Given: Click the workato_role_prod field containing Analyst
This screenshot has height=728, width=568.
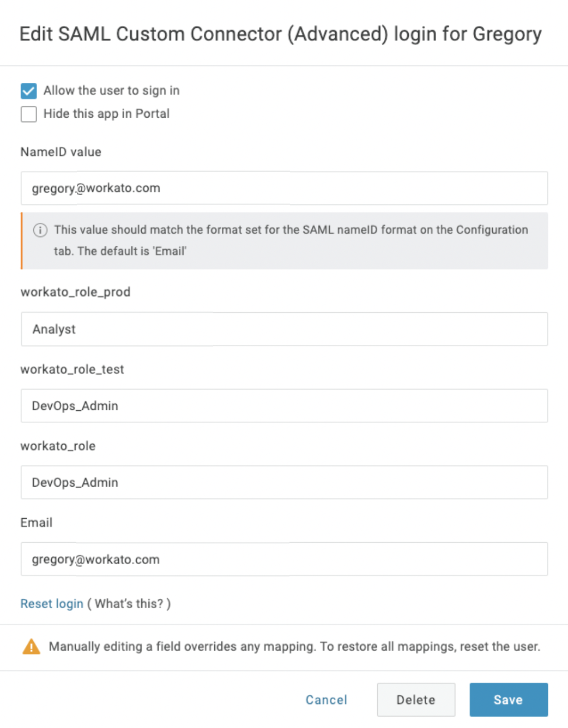Looking at the screenshot, I should click(x=284, y=329).
